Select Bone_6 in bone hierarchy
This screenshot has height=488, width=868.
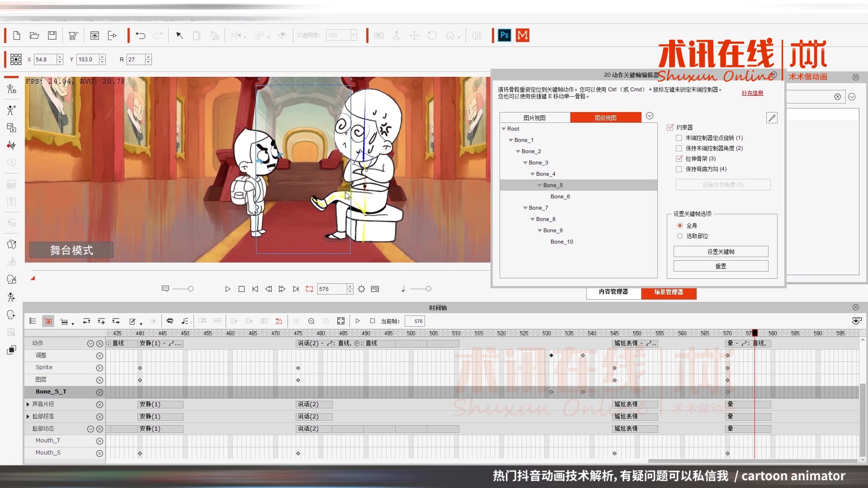pyautogui.click(x=560, y=197)
